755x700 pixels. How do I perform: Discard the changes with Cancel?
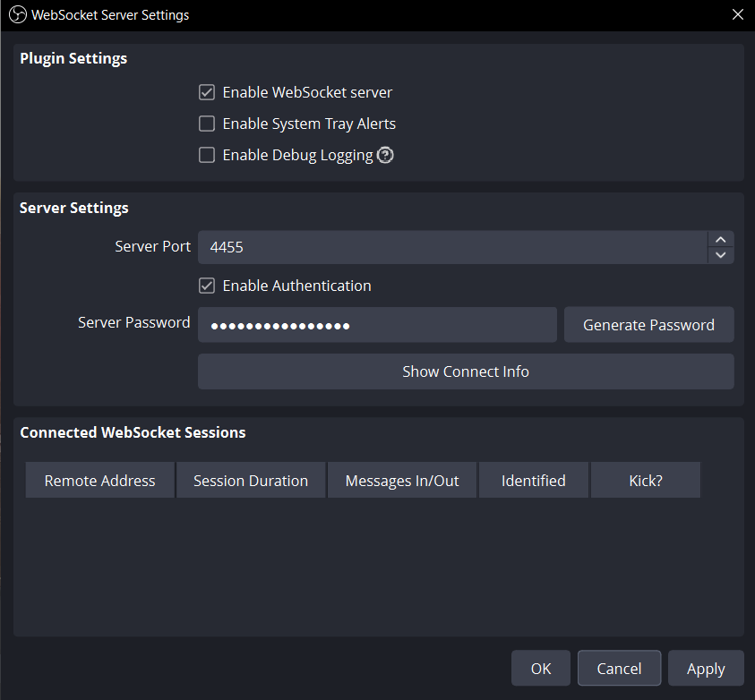click(619, 669)
